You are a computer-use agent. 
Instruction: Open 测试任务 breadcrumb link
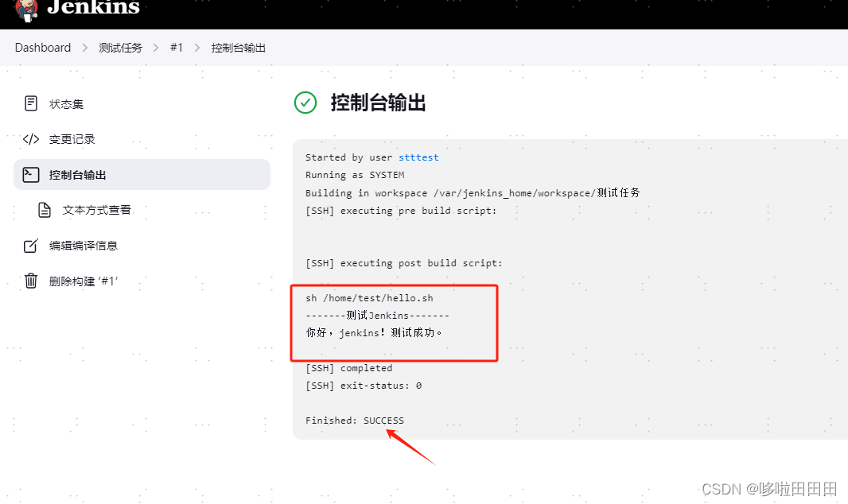point(120,48)
